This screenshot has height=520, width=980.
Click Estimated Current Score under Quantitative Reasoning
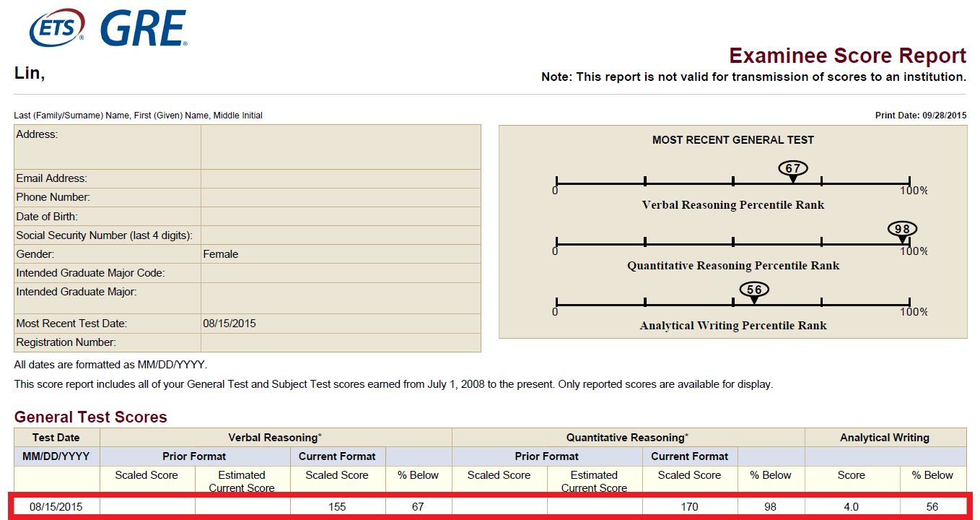[594, 481]
